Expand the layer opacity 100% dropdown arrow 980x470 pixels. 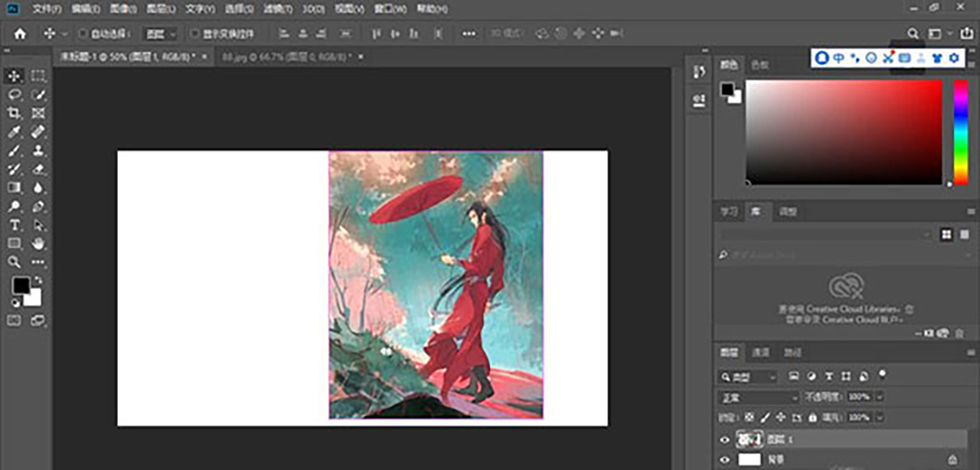point(879,397)
